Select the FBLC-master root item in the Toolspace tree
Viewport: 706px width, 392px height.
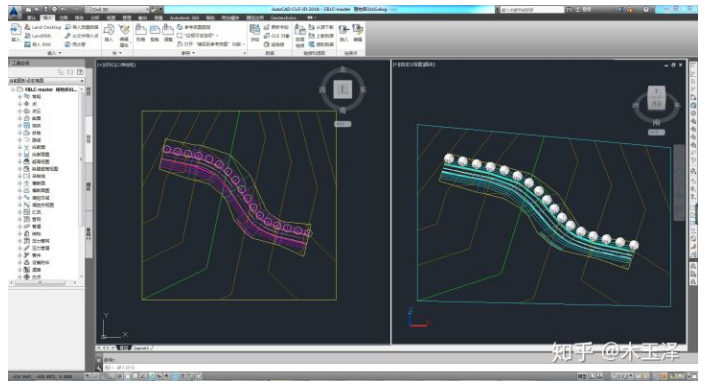point(50,90)
